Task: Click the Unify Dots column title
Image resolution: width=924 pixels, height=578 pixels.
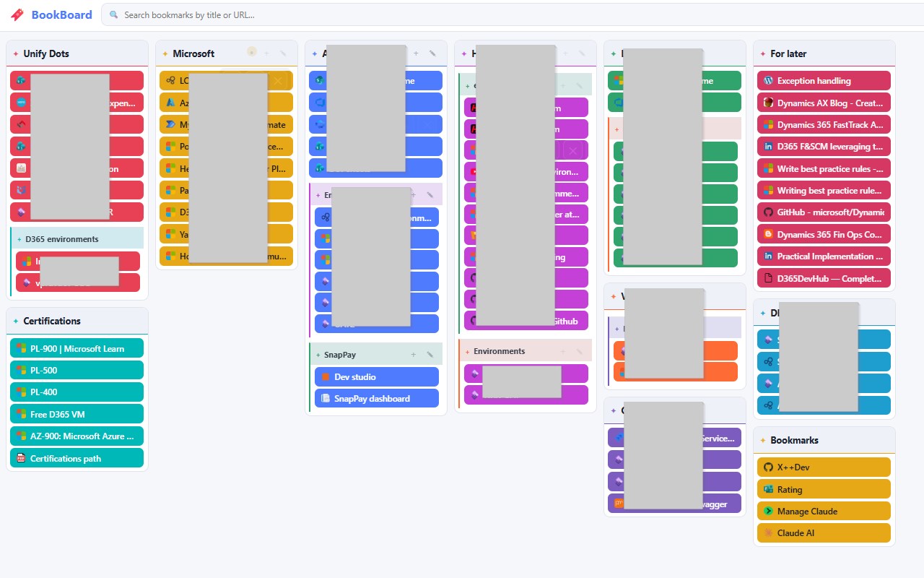Action: [46, 53]
